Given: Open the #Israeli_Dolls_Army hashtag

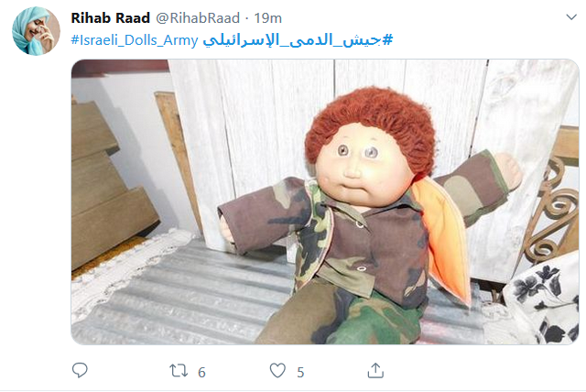Looking at the screenshot, I should coord(135,40).
